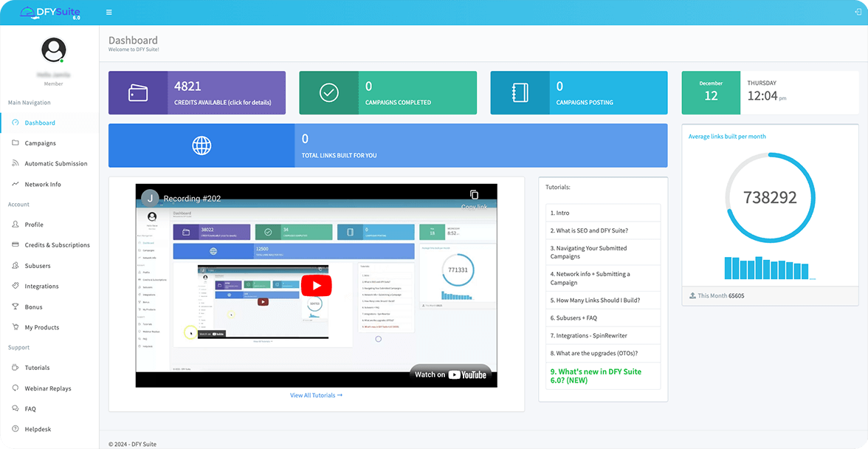Click the notebook icon on Campaigns Posting
This screenshot has height=449, width=868.
point(519,92)
